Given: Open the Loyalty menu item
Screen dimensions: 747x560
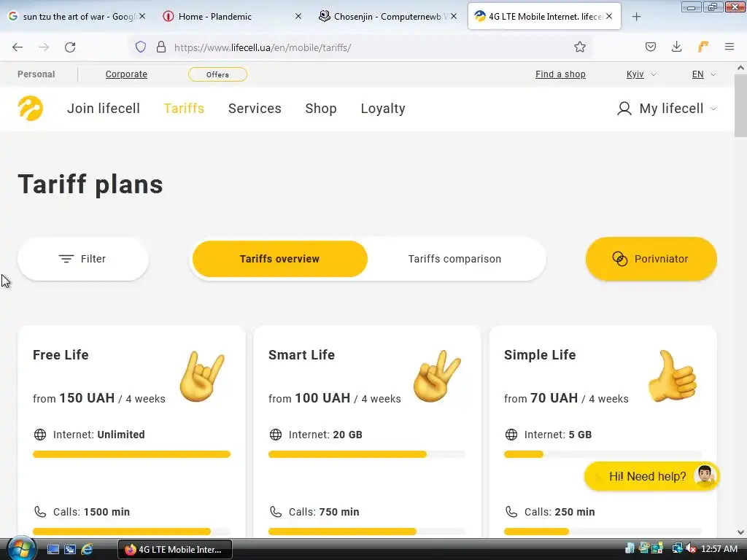Looking at the screenshot, I should tap(383, 109).
